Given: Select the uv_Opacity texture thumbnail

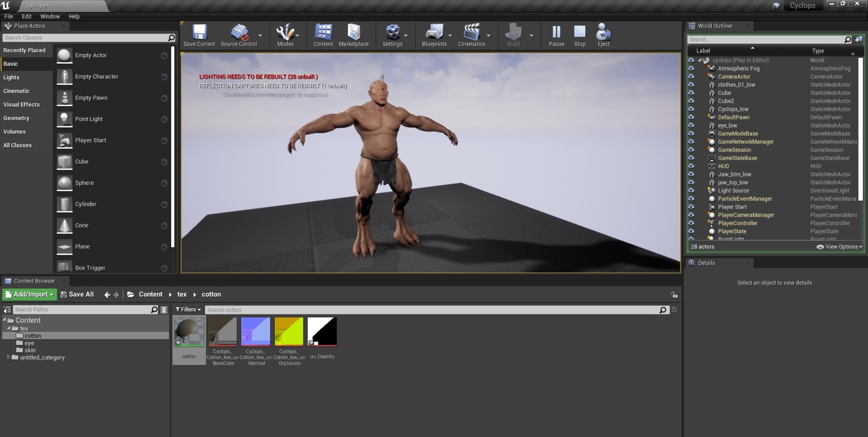Looking at the screenshot, I should (322, 332).
